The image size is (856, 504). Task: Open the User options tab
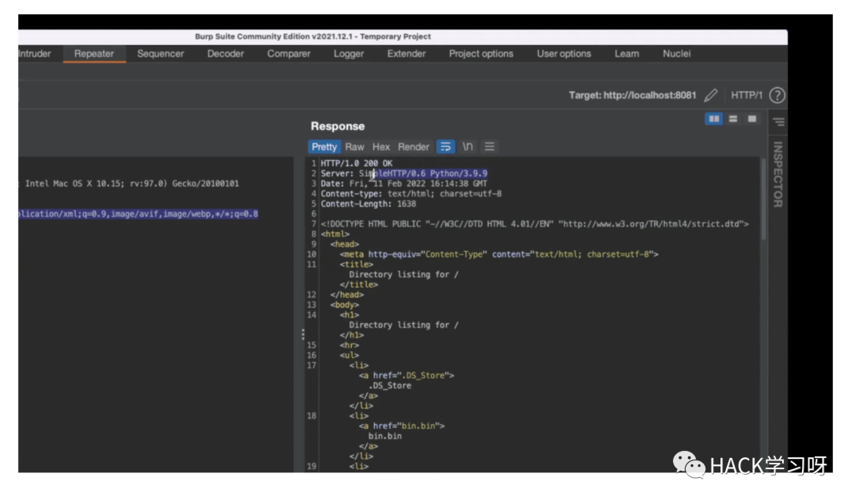click(x=564, y=54)
